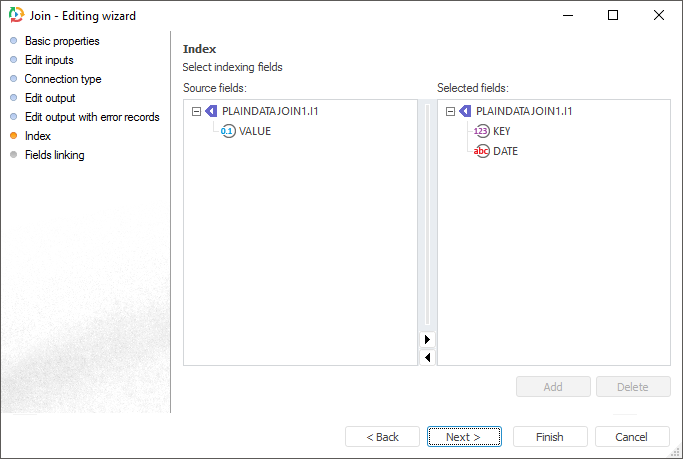Go back with the Back button
This screenshot has height=459, width=683.
(382, 437)
